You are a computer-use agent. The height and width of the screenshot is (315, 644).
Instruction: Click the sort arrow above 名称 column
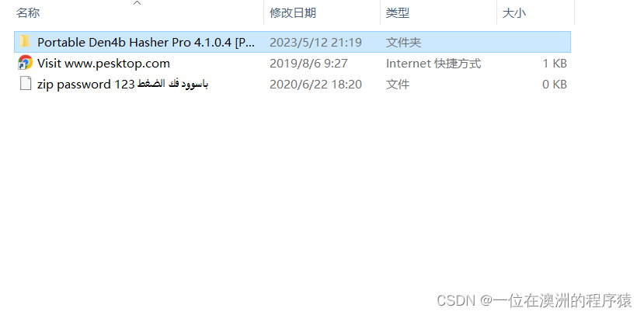pos(138,3)
